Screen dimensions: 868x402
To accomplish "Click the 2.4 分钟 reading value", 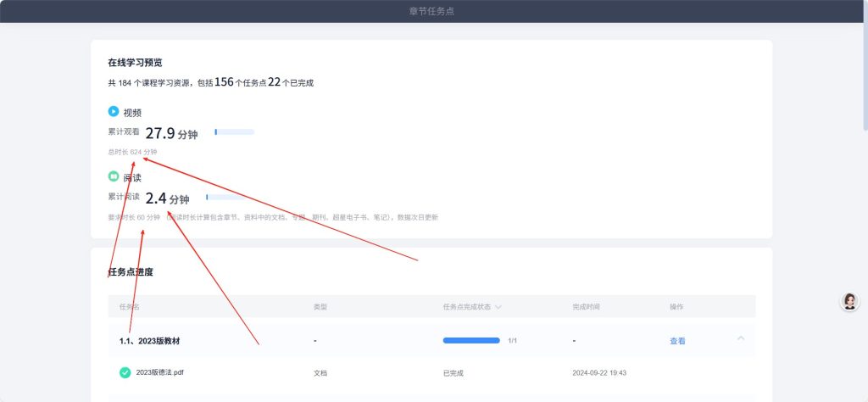I will coord(167,198).
